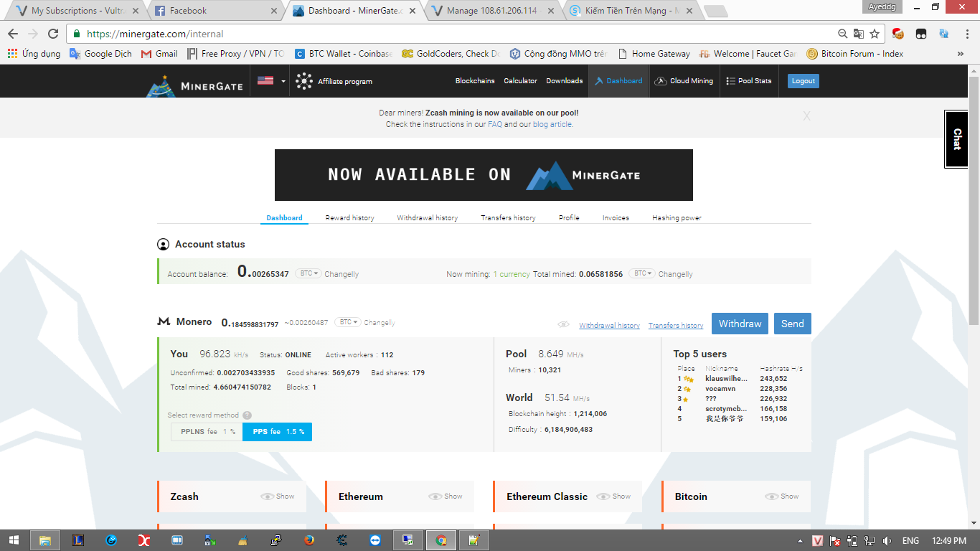
Task: Show the Ethereum panel
Action: click(446, 496)
